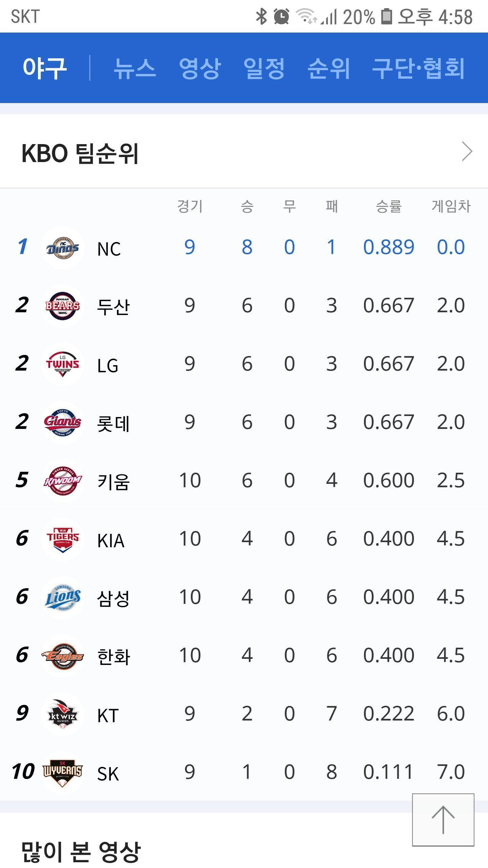Tap the NC Dinos team logo
488x868 pixels.
point(63,248)
